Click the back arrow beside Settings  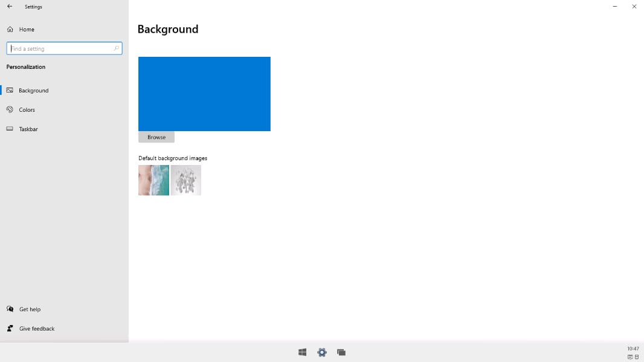(10, 7)
